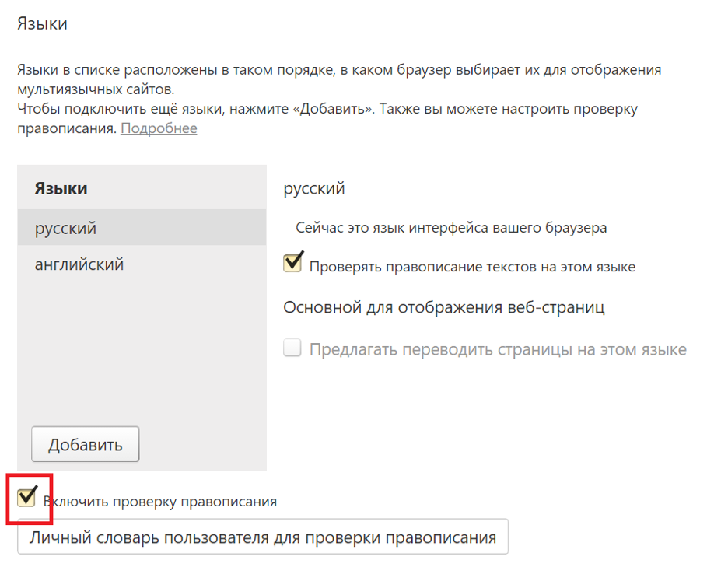Click the "Включить проверку правописания" label text
Screen dimensions: 728x567
[x=160, y=502]
